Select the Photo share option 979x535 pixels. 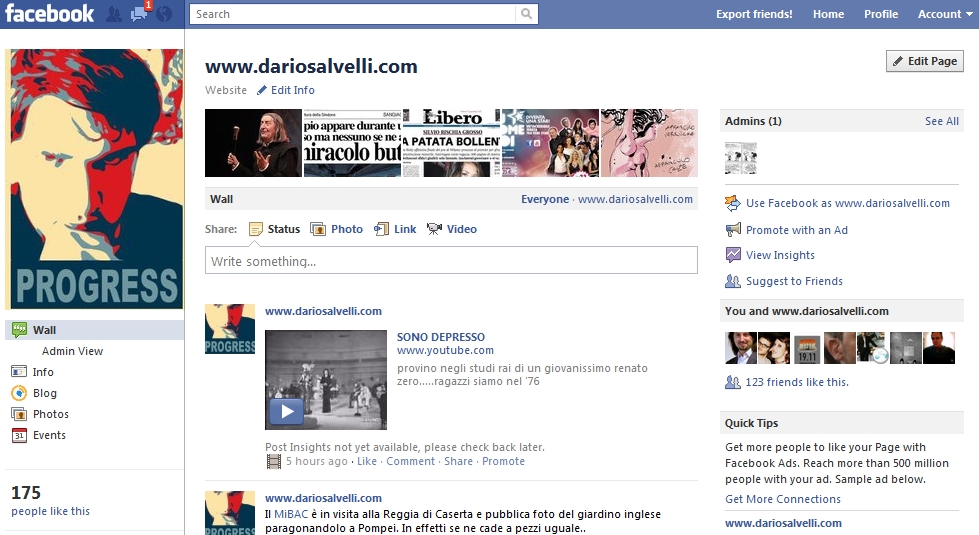click(x=336, y=229)
